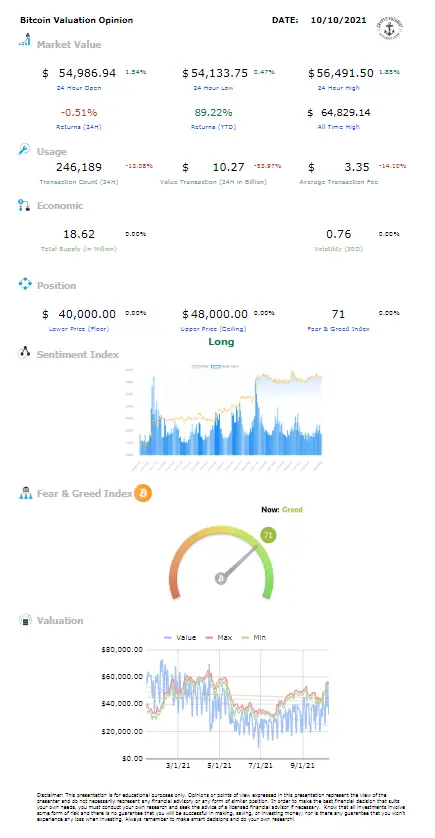The image size is (435, 838).
Task: Click the Disclaimer paragraph
Action: tap(221, 807)
